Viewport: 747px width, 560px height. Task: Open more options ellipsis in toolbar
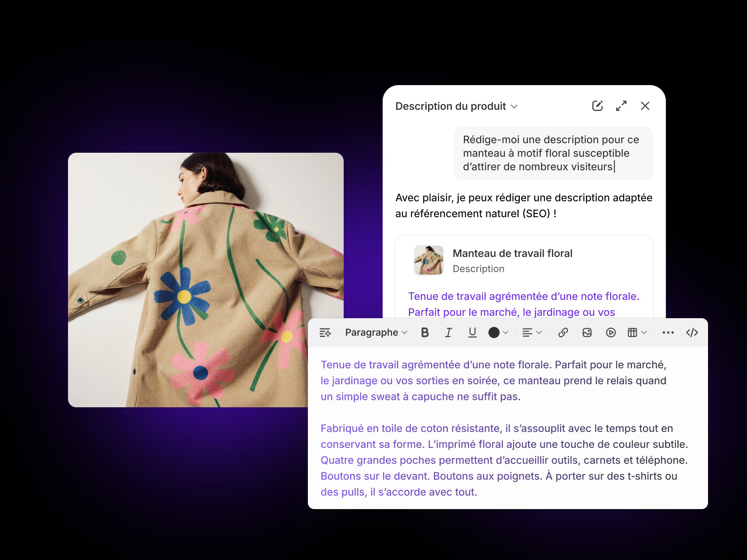pyautogui.click(x=668, y=332)
